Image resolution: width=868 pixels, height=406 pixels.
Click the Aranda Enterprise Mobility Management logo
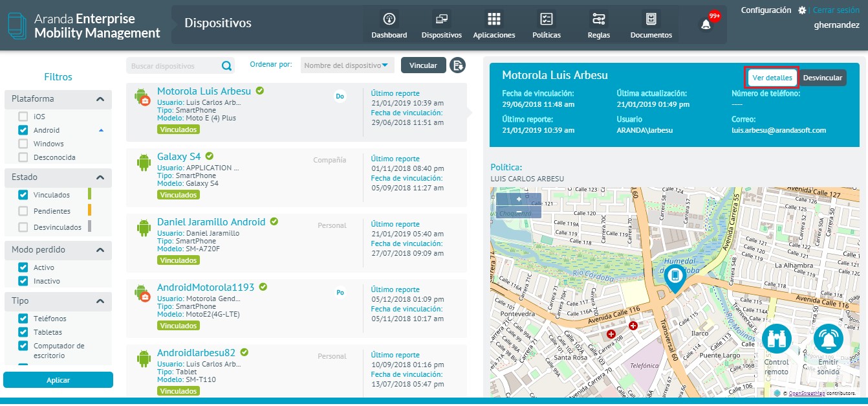click(x=84, y=25)
